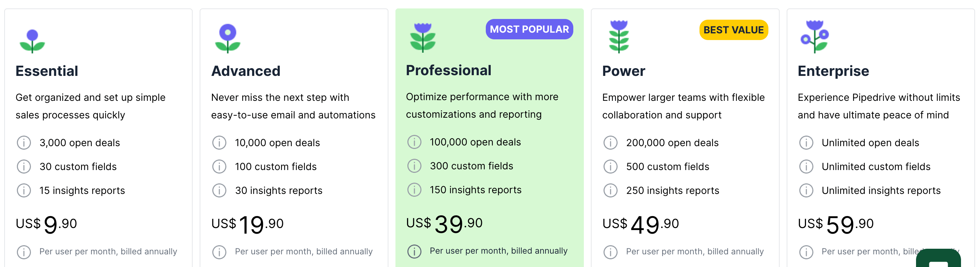Image resolution: width=980 pixels, height=267 pixels.
Task: Click Essential billing info icon under US$9.90
Action: (24, 252)
